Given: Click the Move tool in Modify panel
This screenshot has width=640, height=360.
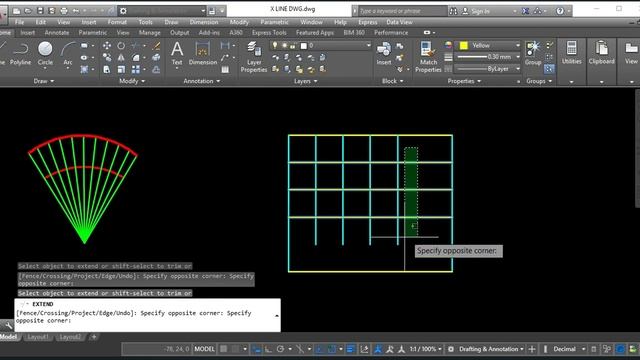Looking at the screenshot, I should [x=107, y=46].
